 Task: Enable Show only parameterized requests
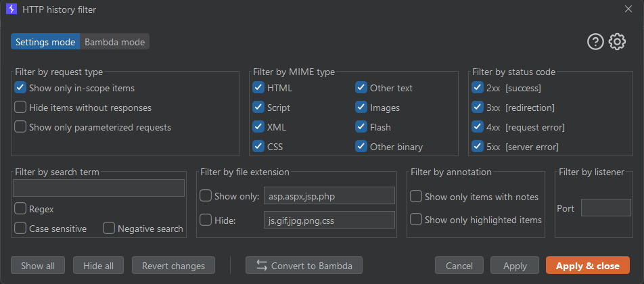click(x=20, y=127)
